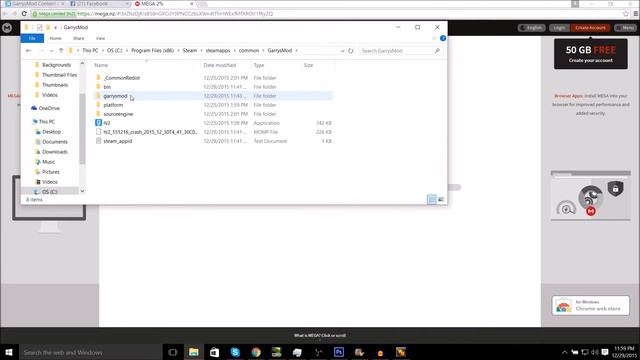Open the address bar history dropdown
This screenshot has width=640, height=360.
(342, 51)
